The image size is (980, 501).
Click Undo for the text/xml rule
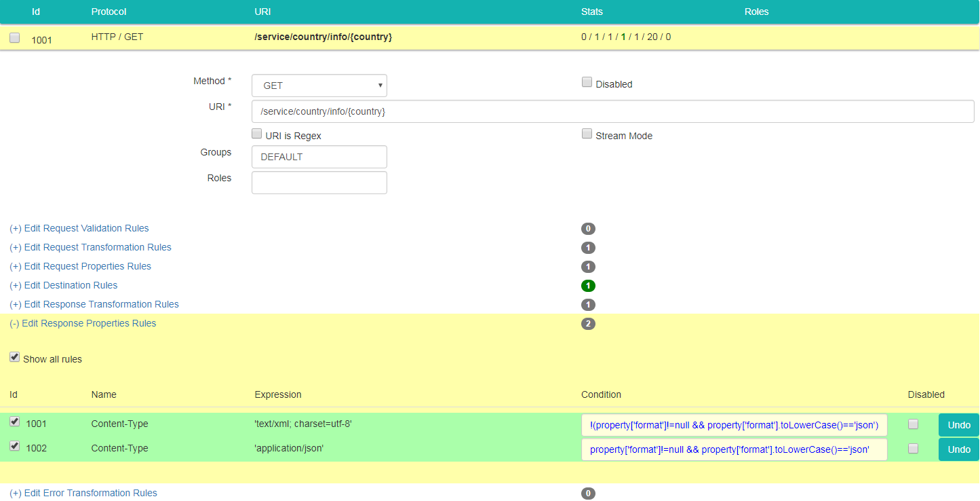pyautogui.click(x=958, y=425)
